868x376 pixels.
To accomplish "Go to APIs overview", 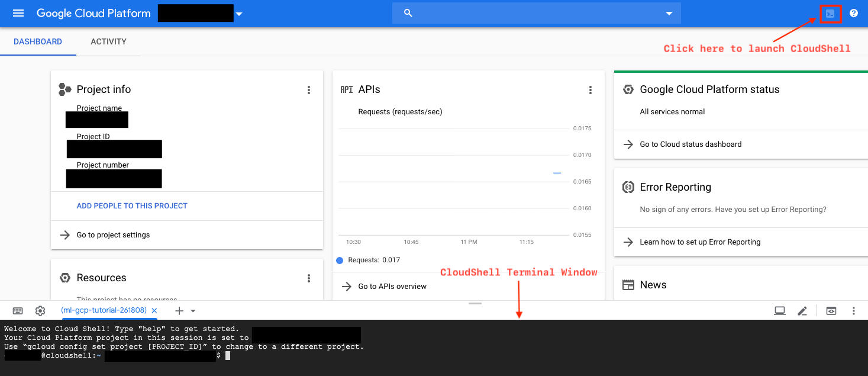I will (x=392, y=287).
